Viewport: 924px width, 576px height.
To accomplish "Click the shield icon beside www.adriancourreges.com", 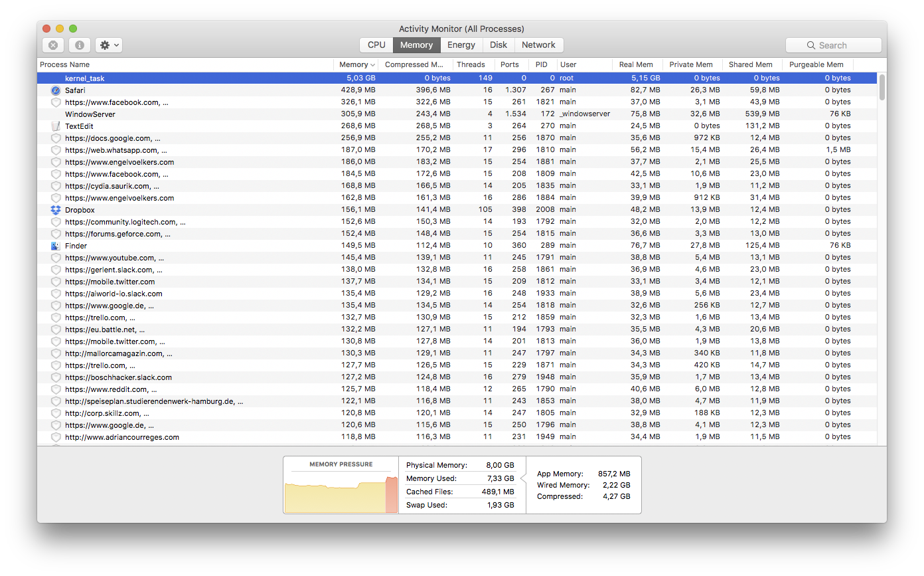I will (x=56, y=437).
